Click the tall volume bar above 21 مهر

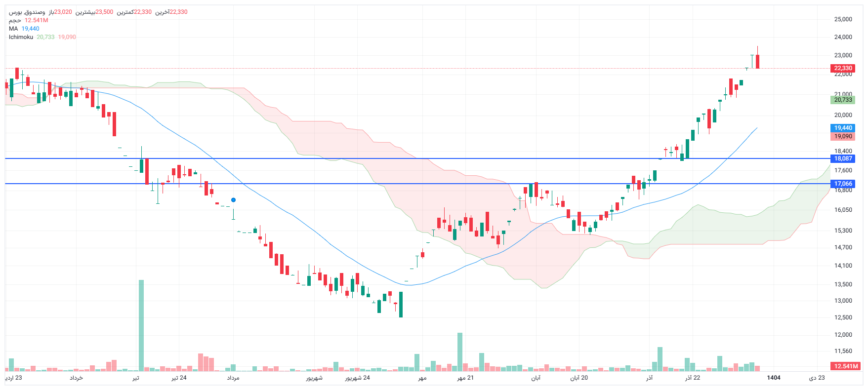click(460, 351)
